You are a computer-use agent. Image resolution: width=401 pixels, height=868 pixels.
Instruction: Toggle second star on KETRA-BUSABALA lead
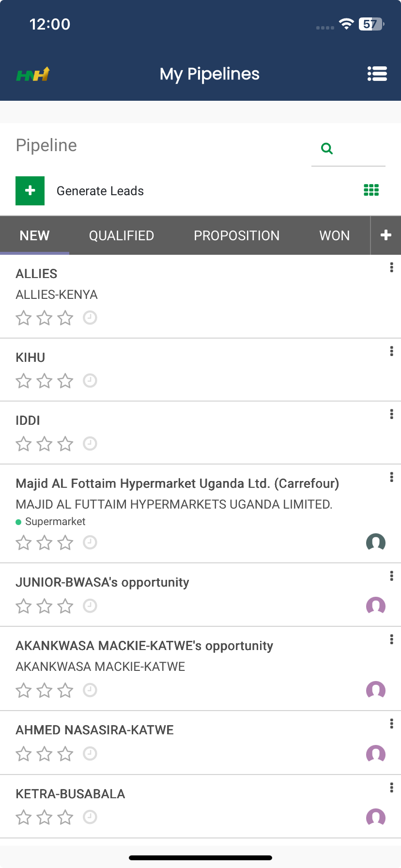45,818
